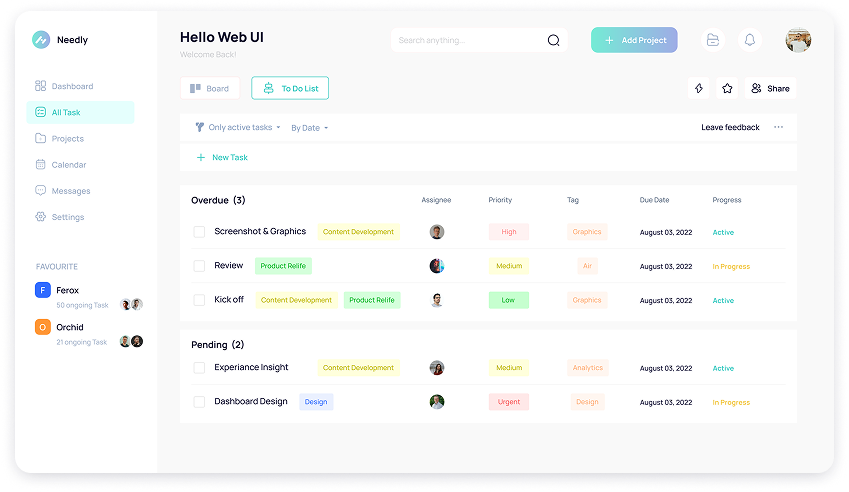
Task: Click the Due Date column header
Action: 655,200
